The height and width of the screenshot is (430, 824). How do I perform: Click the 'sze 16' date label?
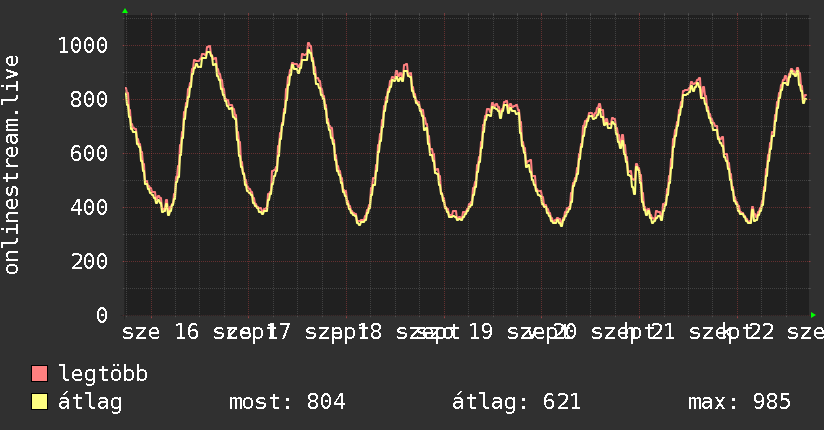(160, 332)
